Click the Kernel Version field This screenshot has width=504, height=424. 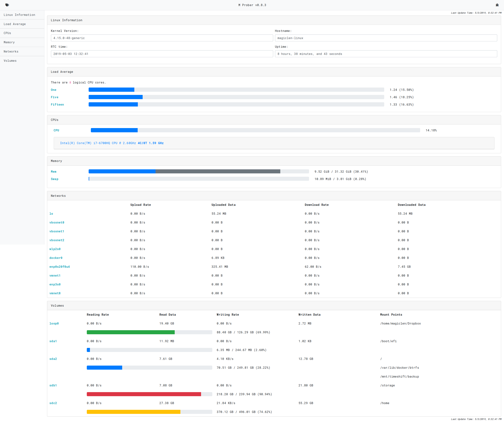162,38
